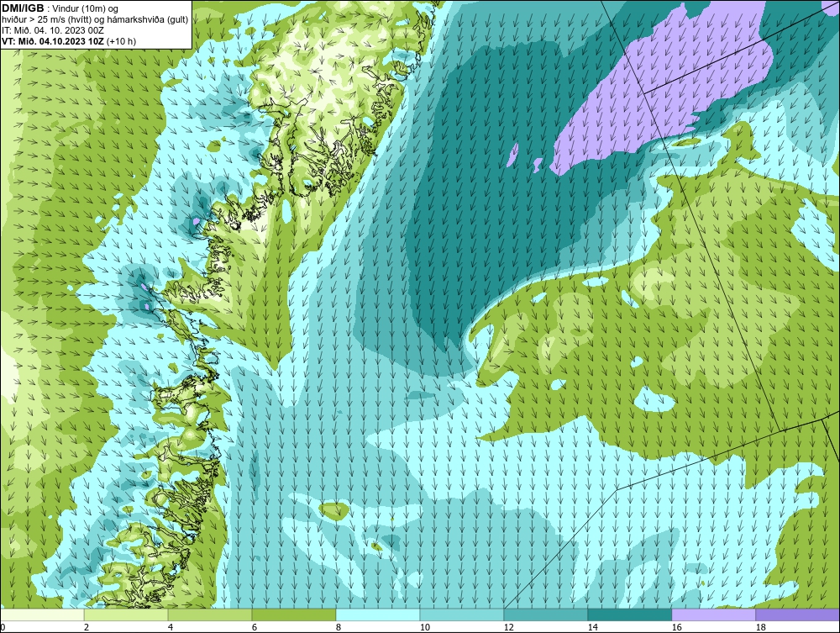Click the legend scale label 18
Screen dimensions: 840x633
pyautogui.click(x=761, y=627)
